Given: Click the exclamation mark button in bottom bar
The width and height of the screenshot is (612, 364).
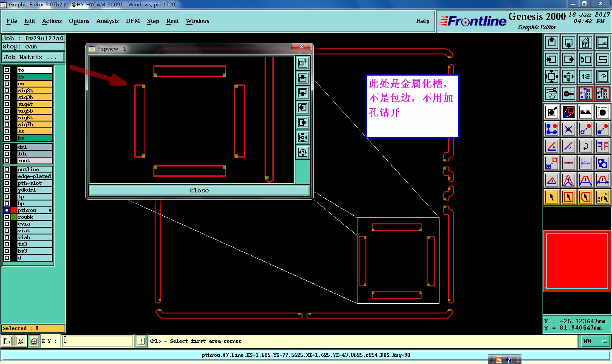Looking at the screenshot, I should pos(141,341).
